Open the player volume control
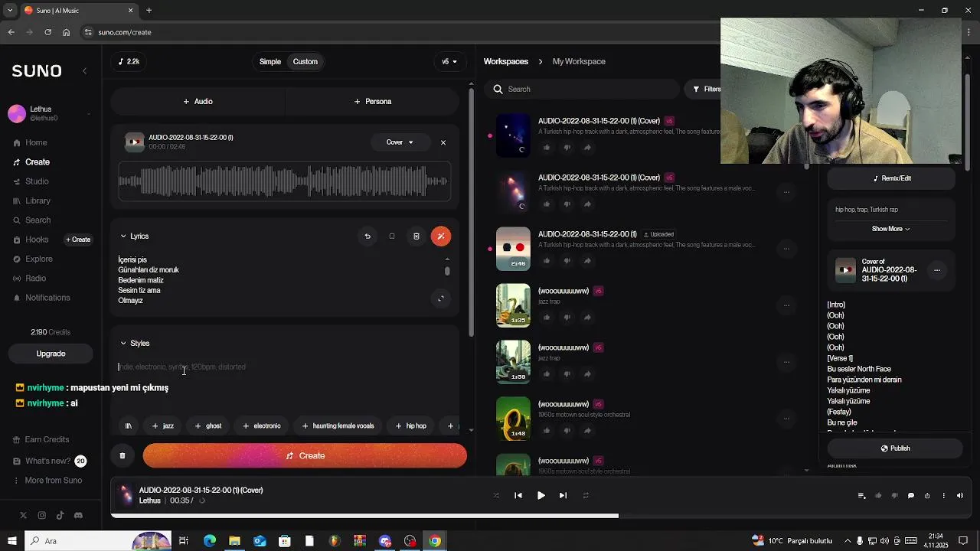The image size is (980, 551). [960, 496]
